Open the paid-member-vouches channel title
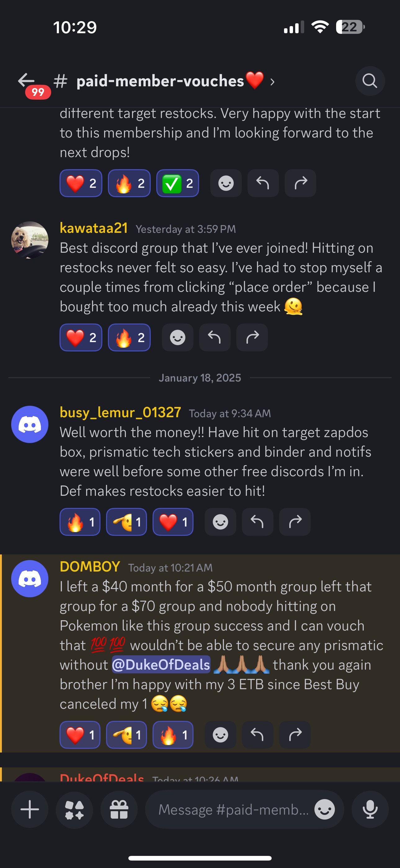 160,81
